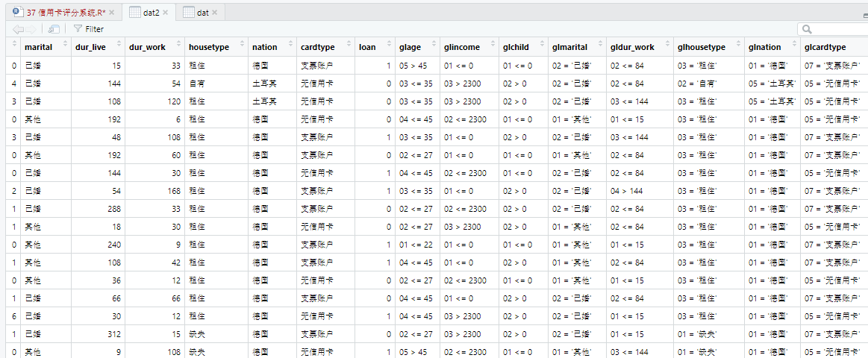Close the 37 信用卡评分系统.R tab
Screen dimensions: 868x358
[112, 12]
